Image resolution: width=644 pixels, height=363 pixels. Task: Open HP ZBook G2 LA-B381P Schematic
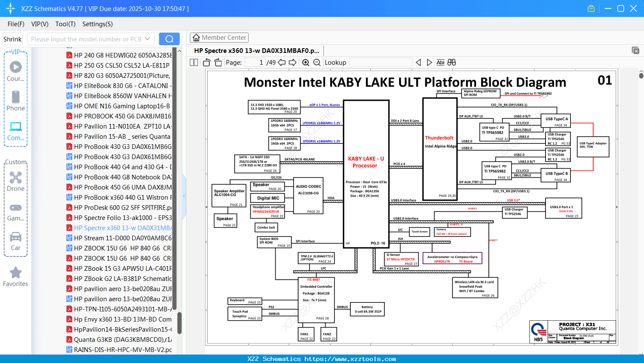click(119, 278)
